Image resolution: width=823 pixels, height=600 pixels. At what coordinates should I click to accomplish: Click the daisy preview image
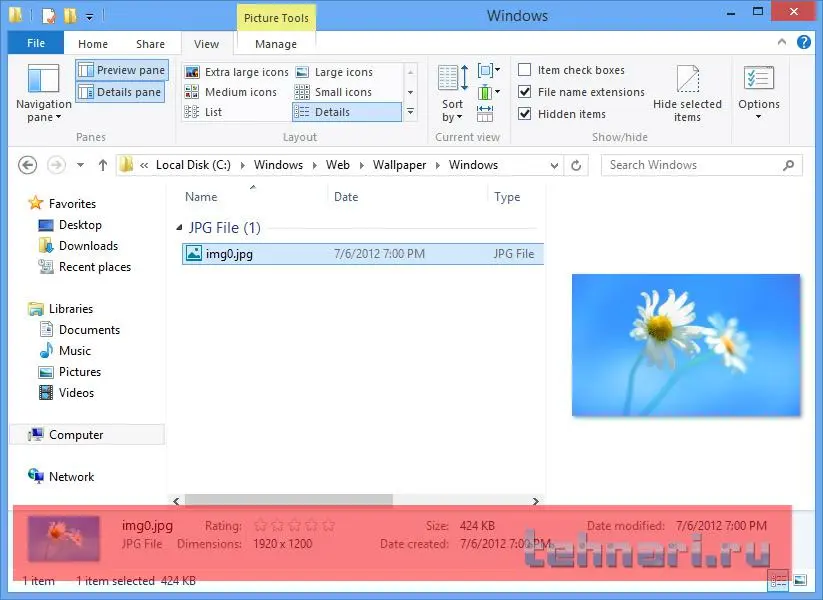coord(686,345)
